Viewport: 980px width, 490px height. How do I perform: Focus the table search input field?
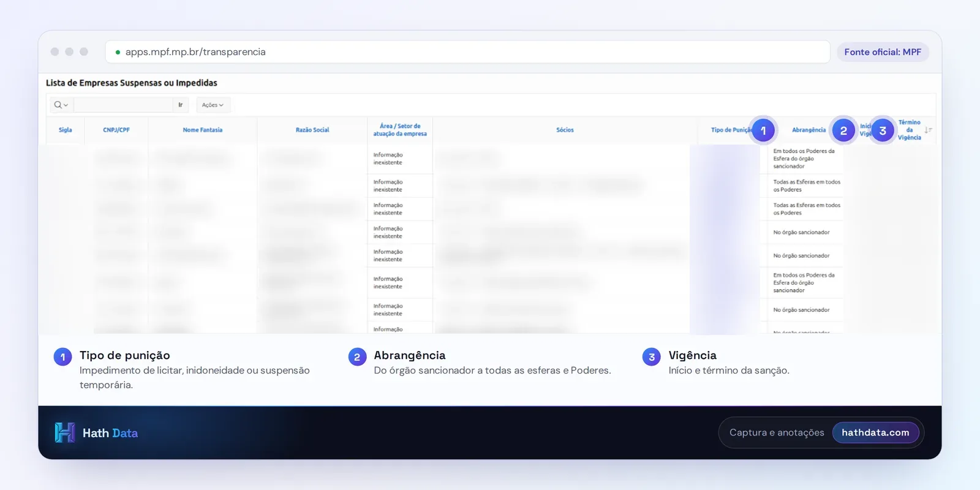(x=123, y=105)
